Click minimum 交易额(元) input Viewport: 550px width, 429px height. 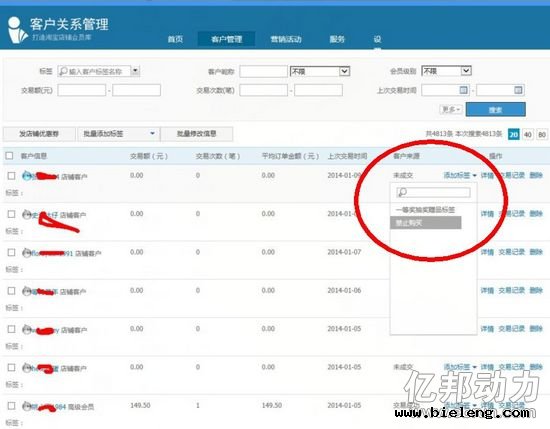(82, 90)
